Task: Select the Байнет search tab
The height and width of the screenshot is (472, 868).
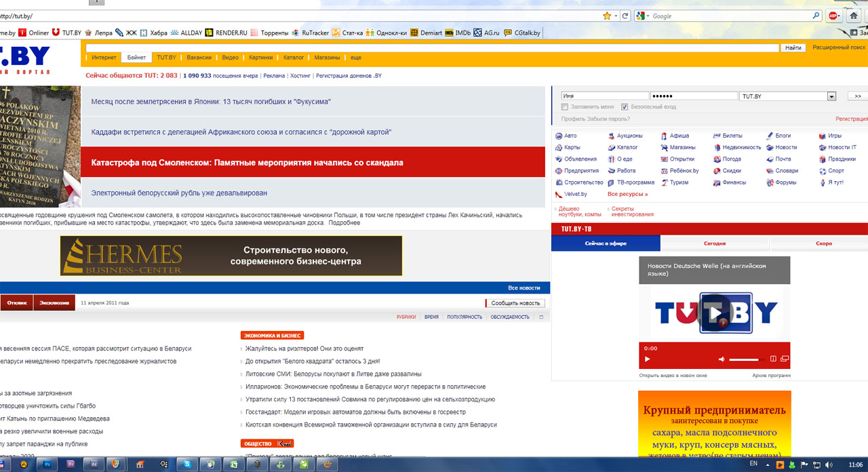Action: tap(136, 58)
